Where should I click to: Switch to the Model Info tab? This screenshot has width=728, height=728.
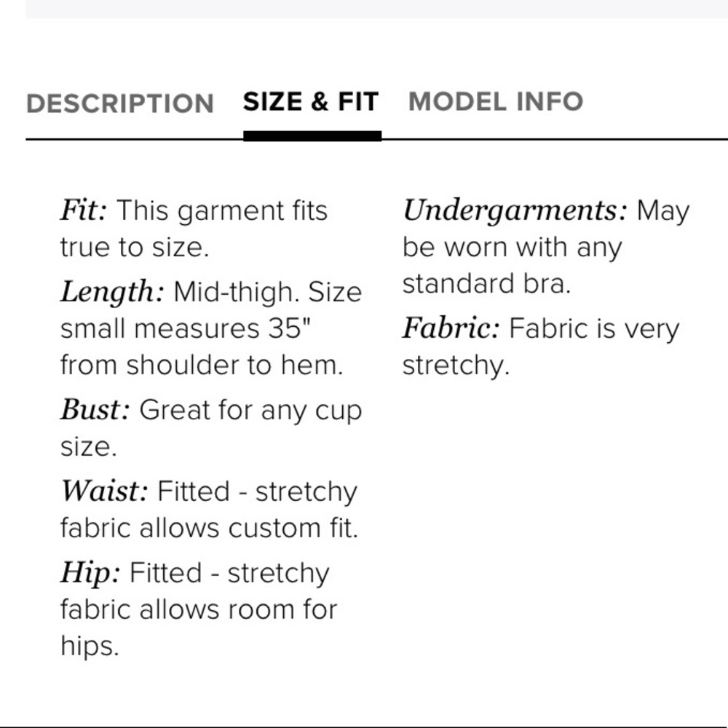[x=495, y=102]
